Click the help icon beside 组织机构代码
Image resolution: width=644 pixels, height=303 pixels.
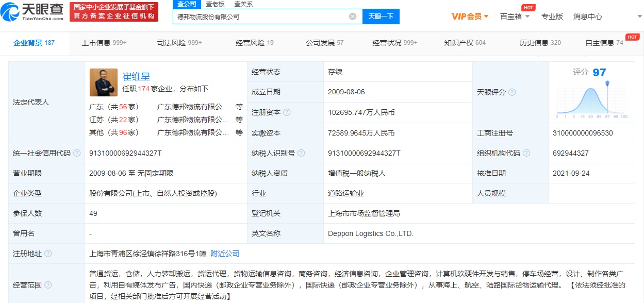click(x=525, y=153)
